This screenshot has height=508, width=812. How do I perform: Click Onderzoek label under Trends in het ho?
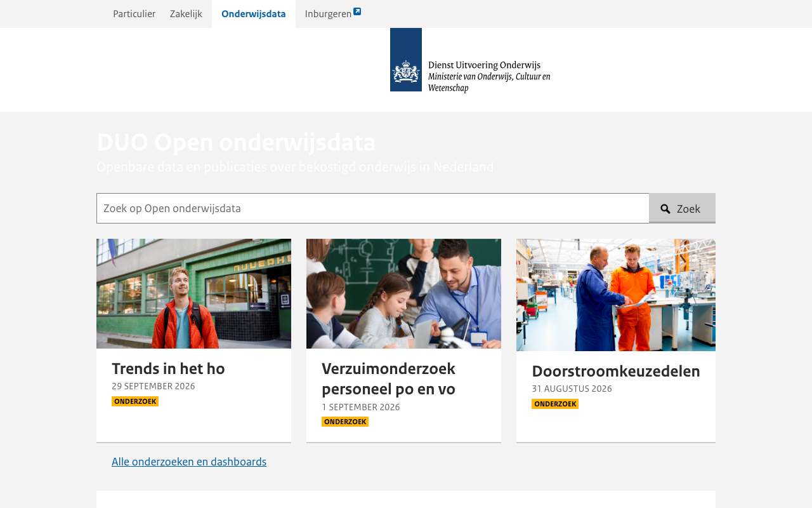[135, 401]
